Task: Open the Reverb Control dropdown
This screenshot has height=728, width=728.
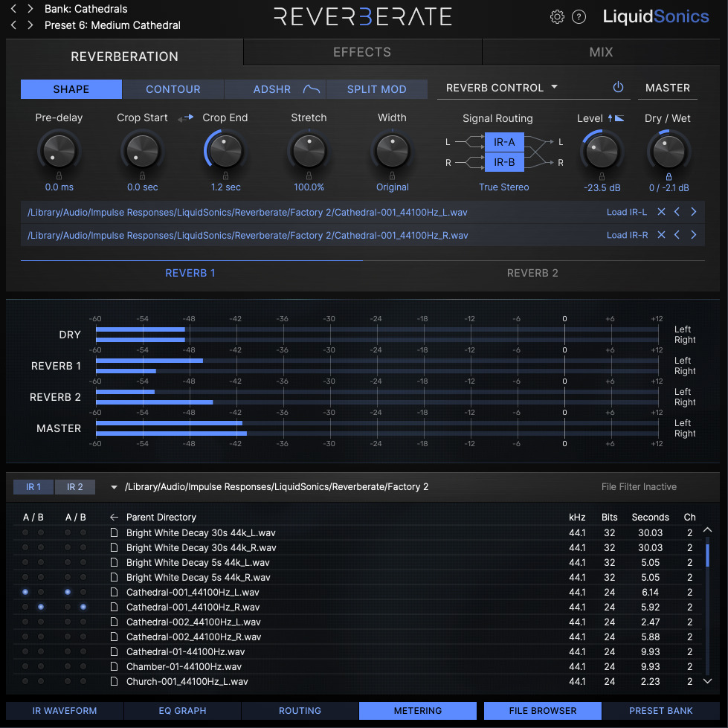Action: click(x=501, y=88)
